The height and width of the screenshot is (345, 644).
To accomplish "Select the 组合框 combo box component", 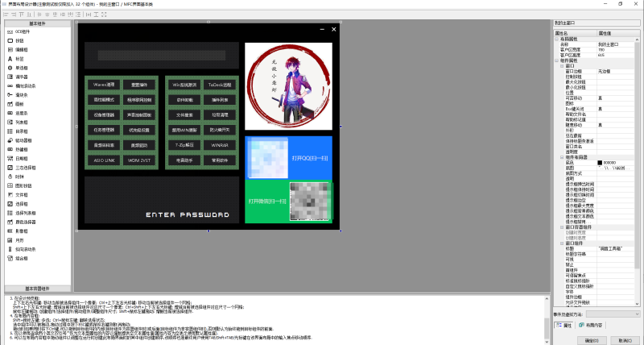I will pos(18,258).
